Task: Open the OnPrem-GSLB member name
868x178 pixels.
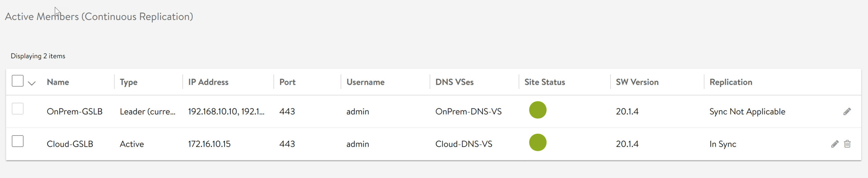Action: (75, 112)
